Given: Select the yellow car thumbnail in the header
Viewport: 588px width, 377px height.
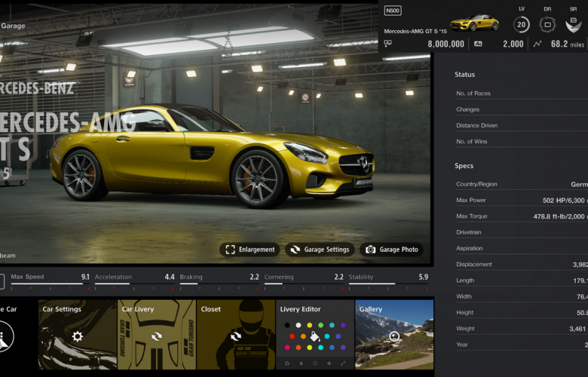Looking at the screenshot, I should point(474,23).
